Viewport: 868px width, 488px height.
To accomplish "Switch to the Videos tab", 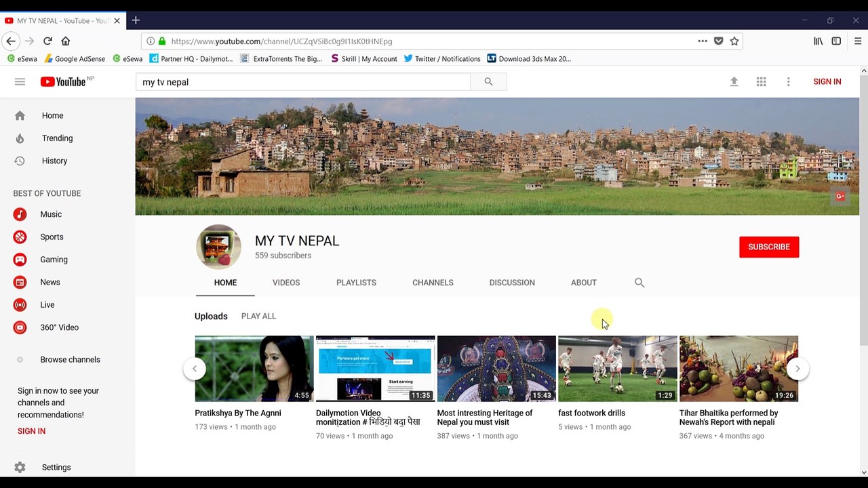I will (286, 283).
